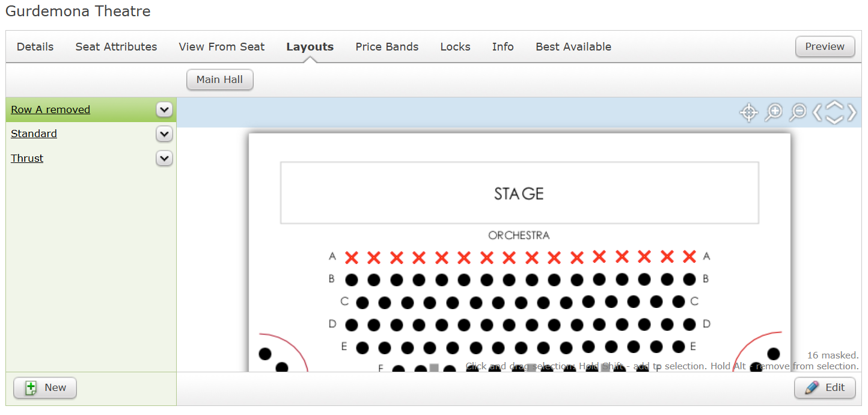Switch to Seat Attributes tab
This screenshot has height=415, width=868.
coord(116,47)
